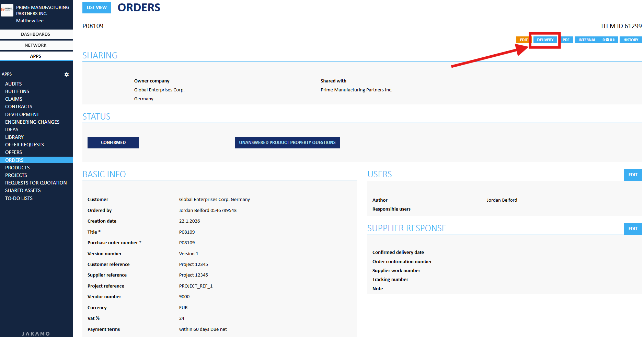Click the Jakamo logo at sidebar bottom
The height and width of the screenshot is (337, 644).
click(x=36, y=334)
